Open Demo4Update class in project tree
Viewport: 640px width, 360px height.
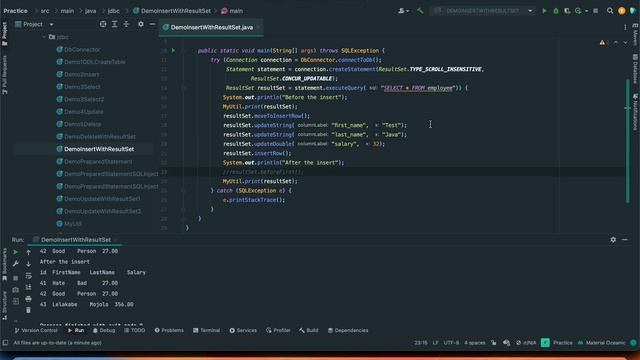(x=84, y=112)
